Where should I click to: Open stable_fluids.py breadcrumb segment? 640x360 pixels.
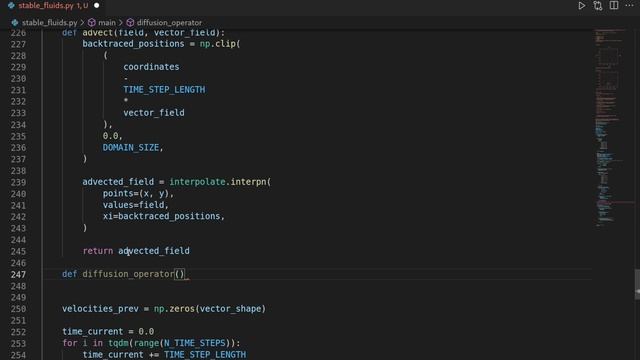click(49, 23)
